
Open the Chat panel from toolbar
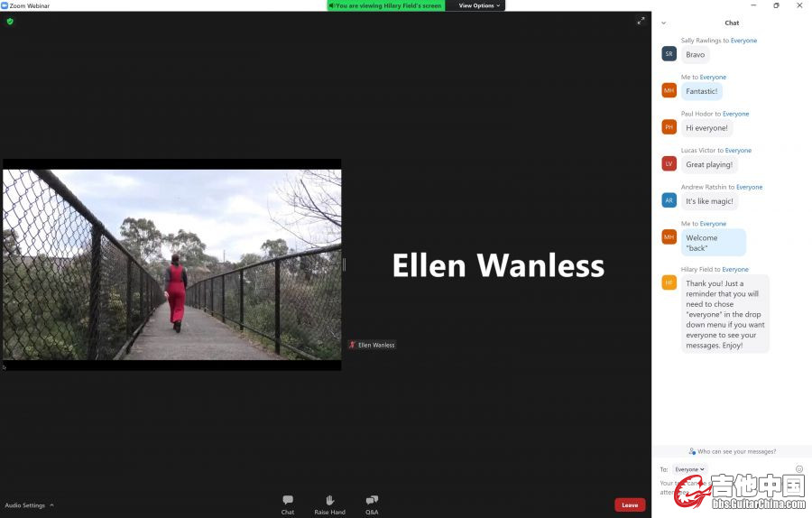pyautogui.click(x=287, y=504)
